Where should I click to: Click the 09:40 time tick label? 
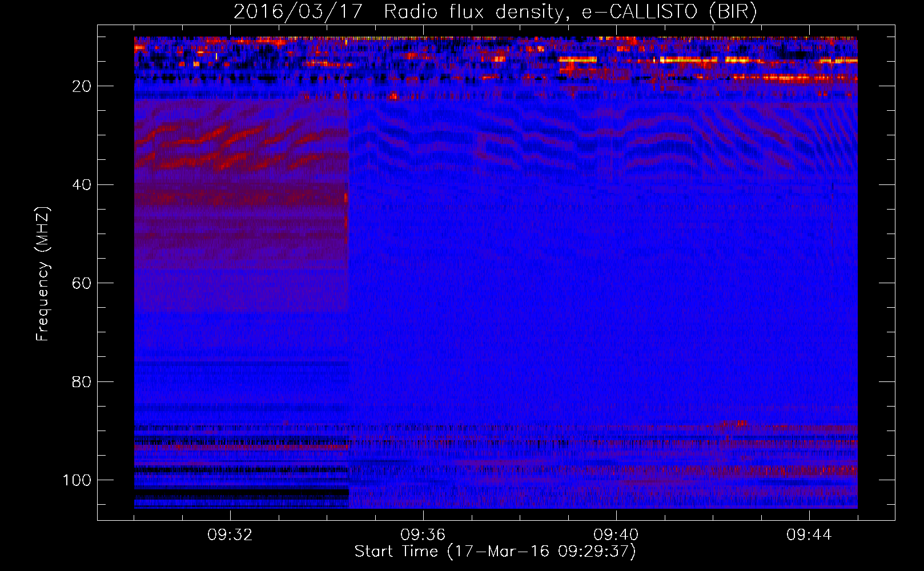point(616,535)
